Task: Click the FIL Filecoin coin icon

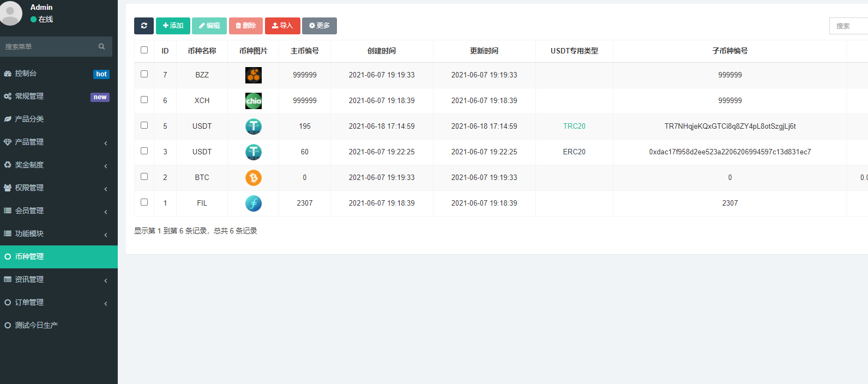Action: [253, 203]
